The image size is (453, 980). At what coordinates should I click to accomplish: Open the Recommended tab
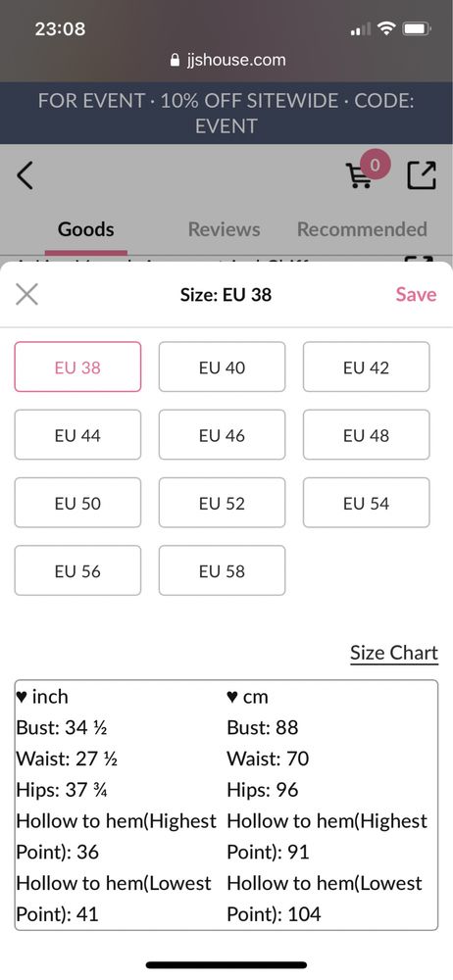[362, 229]
